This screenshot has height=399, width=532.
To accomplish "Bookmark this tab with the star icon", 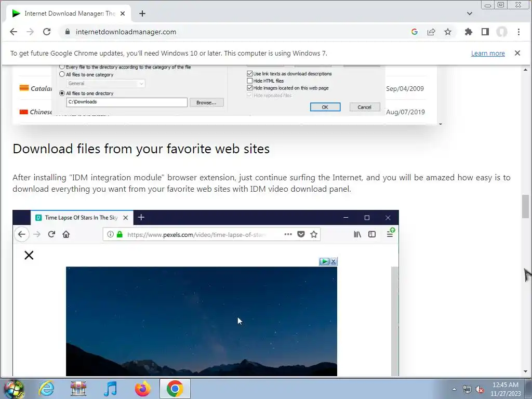I will (x=448, y=32).
